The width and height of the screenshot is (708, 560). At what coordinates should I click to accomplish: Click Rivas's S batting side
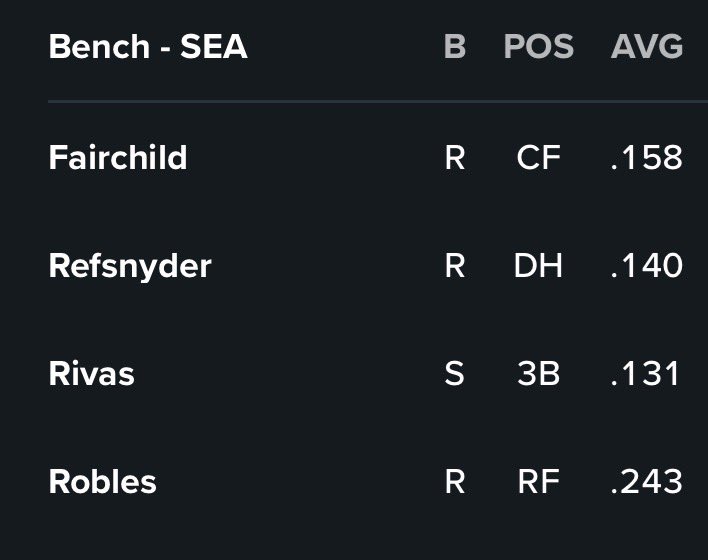coord(454,374)
